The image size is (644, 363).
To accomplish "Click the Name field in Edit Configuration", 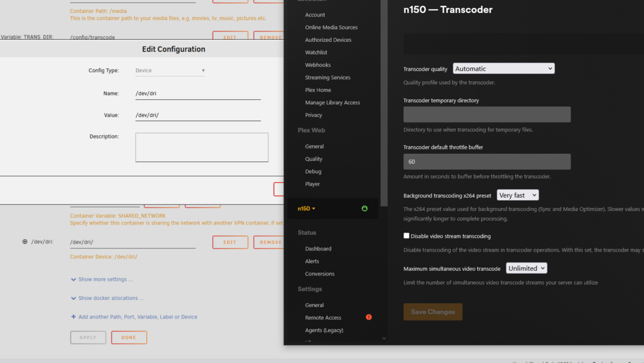I will click(x=198, y=93).
